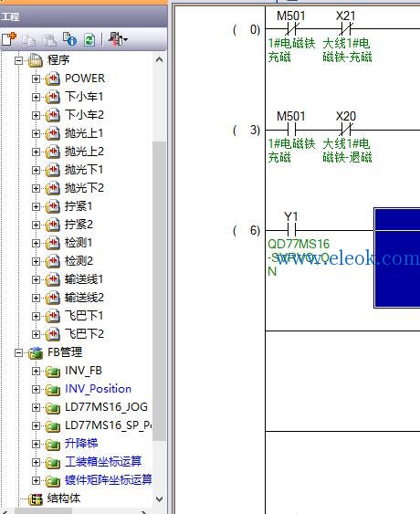Click the 抛光下1 program icon
This screenshot has width=420, height=514.
(52, 170)
